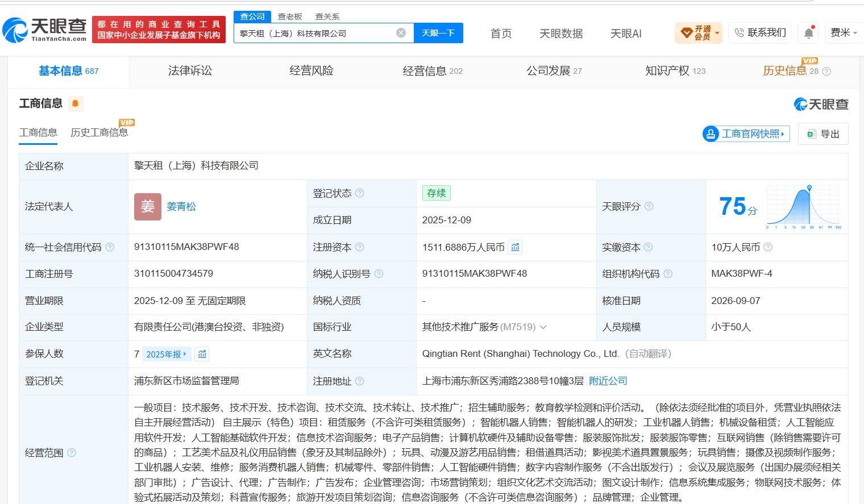Click help icon next to 组织机构代码
This screenshot has height=504, width=864.
(668, 274)
